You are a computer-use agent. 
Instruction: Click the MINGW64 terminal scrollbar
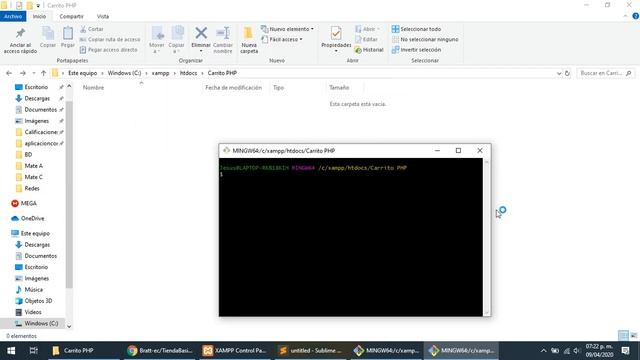pyautogui.click(x=487, y=237)
